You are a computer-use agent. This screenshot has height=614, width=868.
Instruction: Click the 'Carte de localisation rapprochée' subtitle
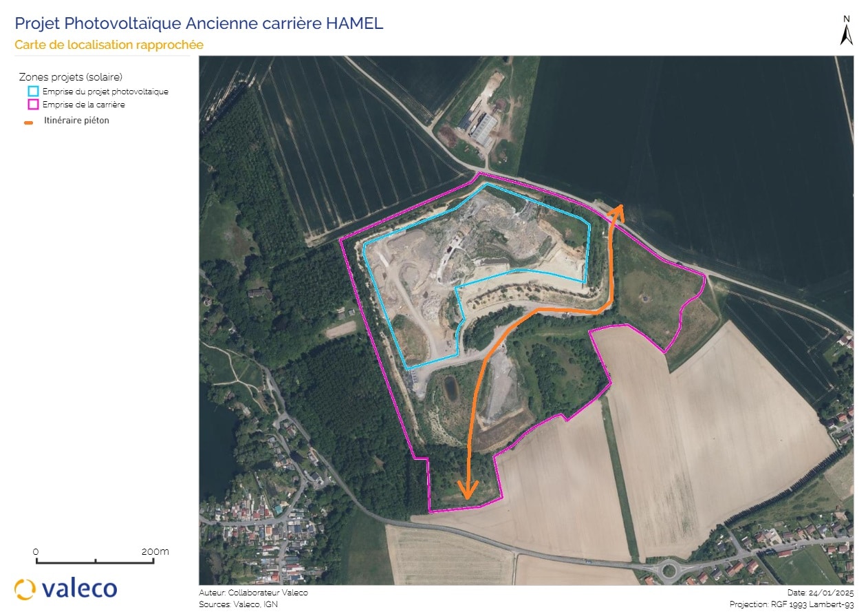[x=109, y=45]
